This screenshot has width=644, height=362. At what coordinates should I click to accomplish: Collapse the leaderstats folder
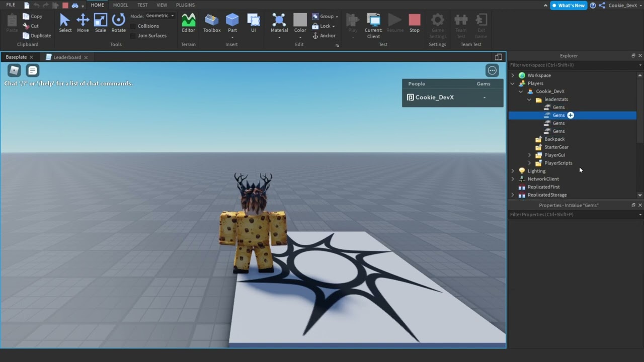529,100
